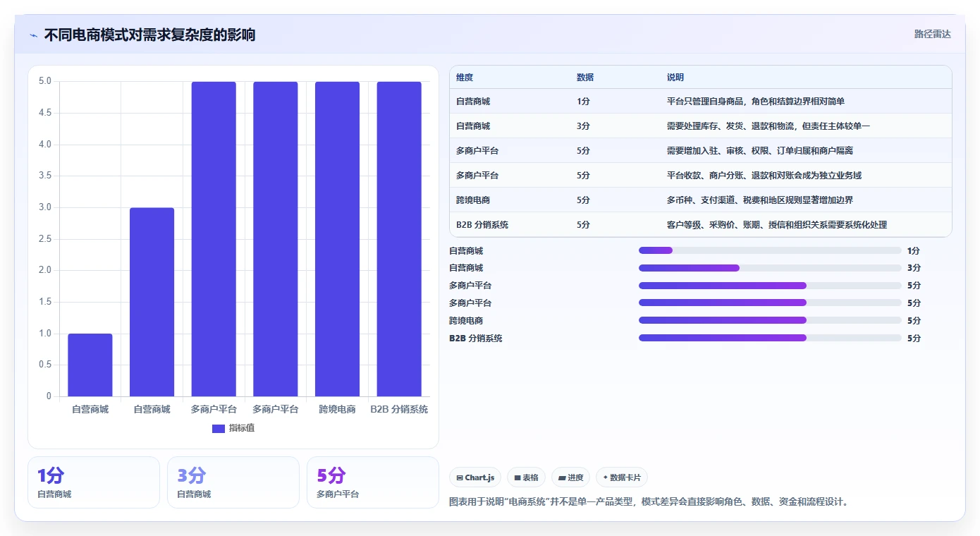Click the 维度 table column header
980x536 pixels.
coord(465,78)
